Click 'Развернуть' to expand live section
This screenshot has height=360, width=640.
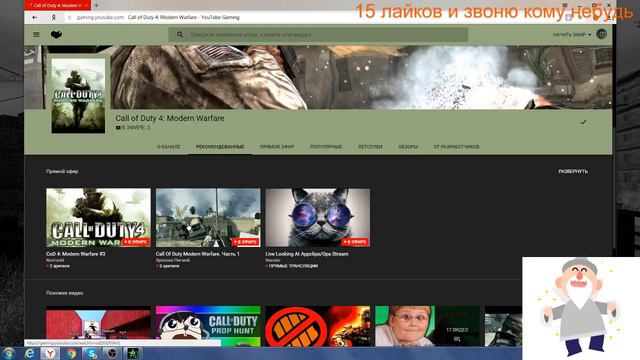tap(573, 171)
